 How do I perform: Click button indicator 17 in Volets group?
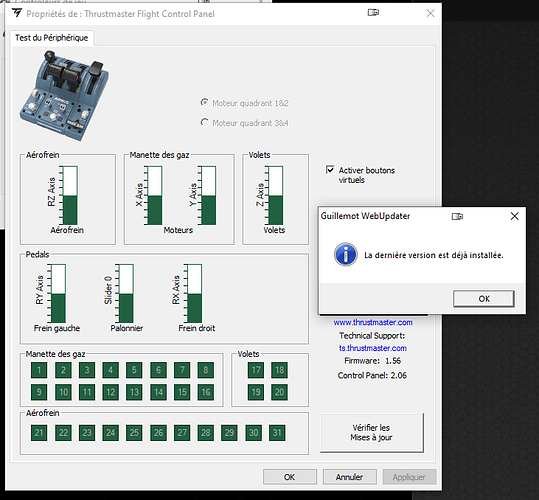[x=256, y=370]
